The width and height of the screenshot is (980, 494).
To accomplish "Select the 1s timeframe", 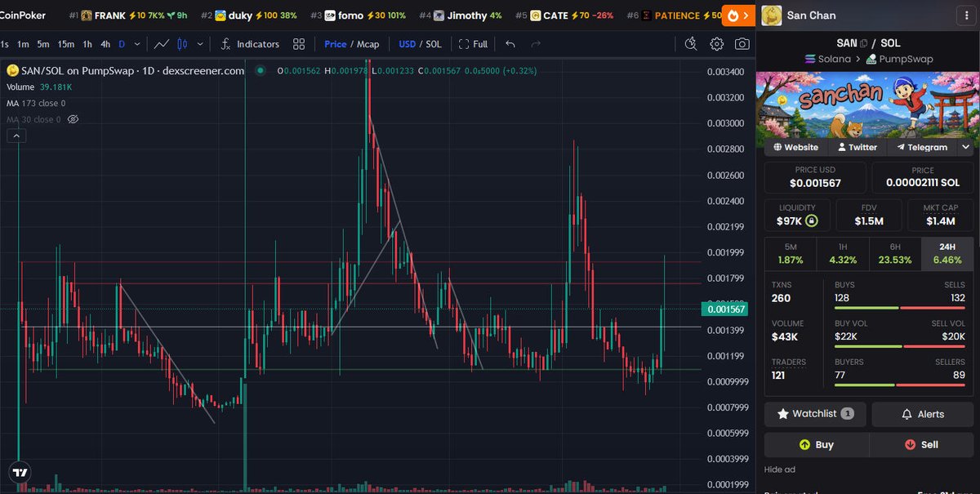I will coord(4,44).
